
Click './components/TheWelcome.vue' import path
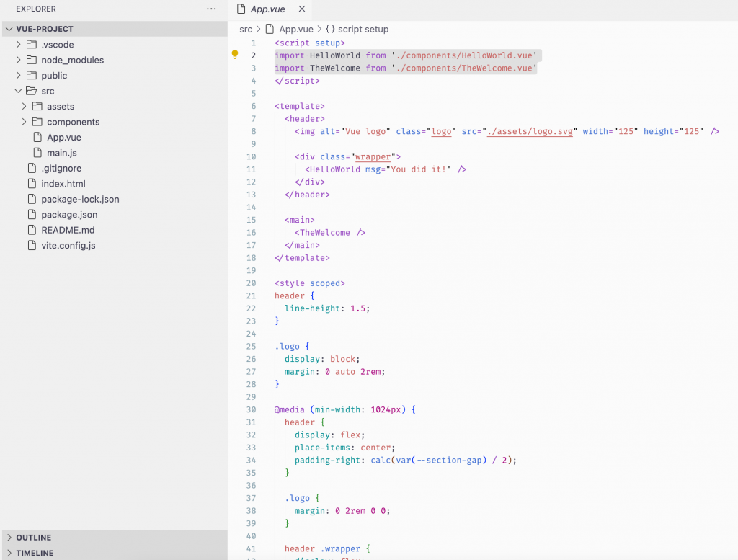click(464, 68)
